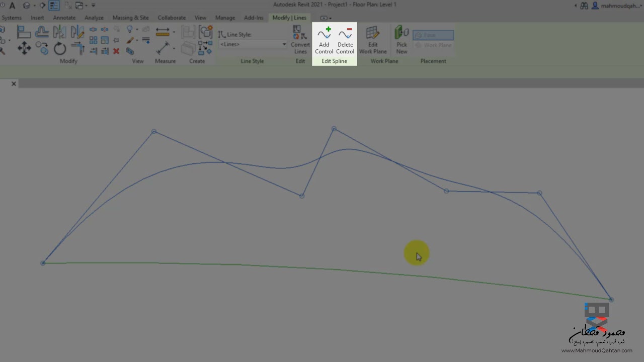Viewport: 644px width, 362px height.
Task: Click the Create Similar icon
Action: point(205,48)
